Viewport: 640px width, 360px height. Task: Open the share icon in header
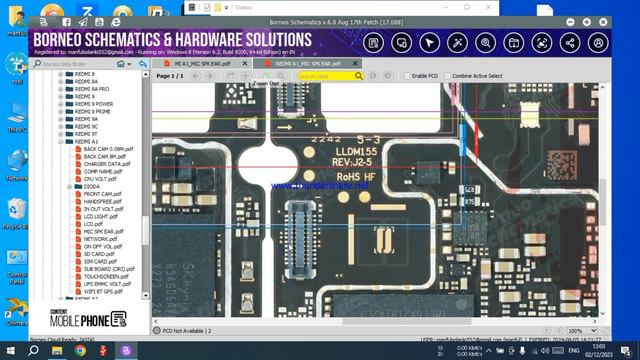coord(570,43)
